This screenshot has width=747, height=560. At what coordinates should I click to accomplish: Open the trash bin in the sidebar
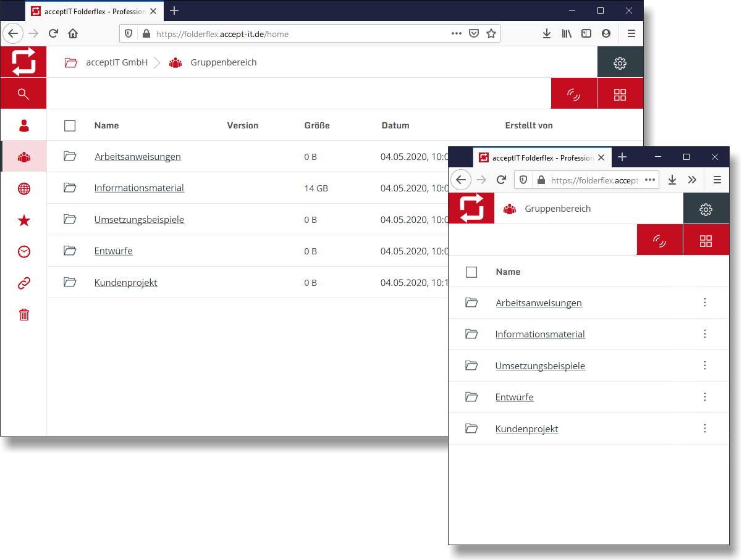pos(23,315)
